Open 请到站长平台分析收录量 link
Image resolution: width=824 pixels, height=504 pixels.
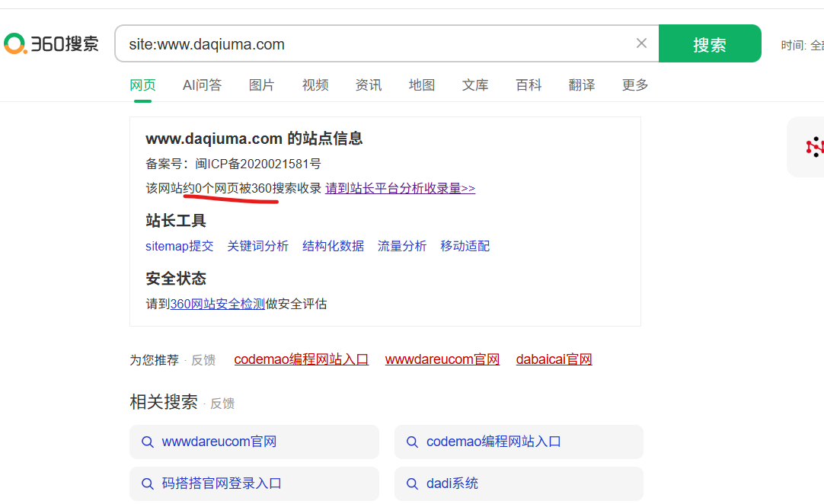pos(401,188)
